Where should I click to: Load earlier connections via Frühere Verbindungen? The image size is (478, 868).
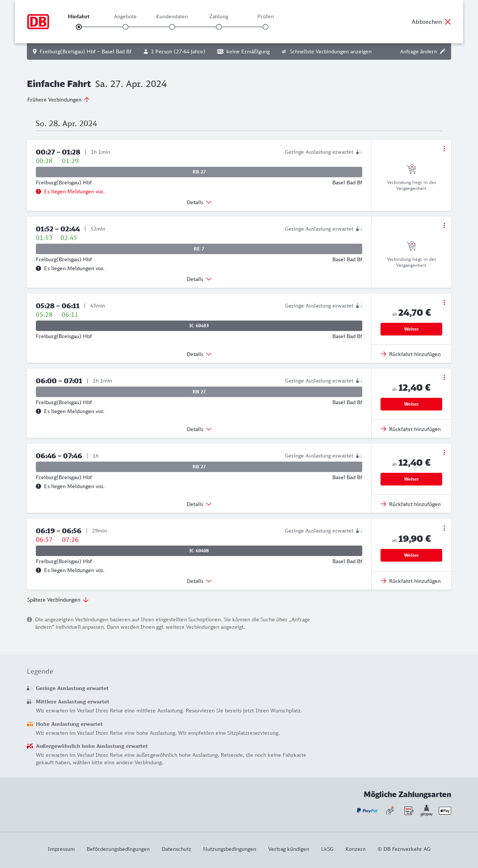point(59,100)
